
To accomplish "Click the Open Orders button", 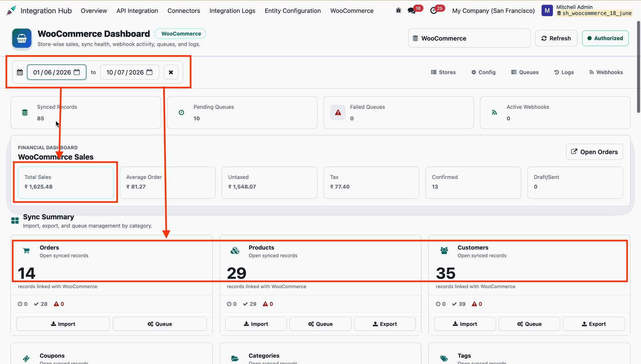I will 595,152.
